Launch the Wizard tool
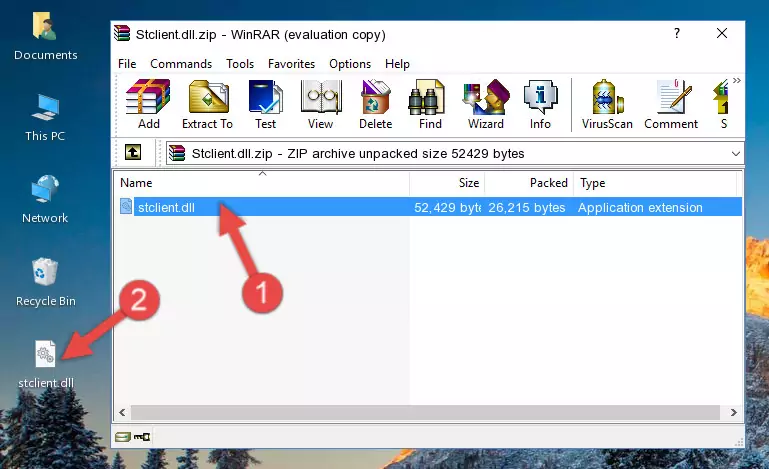This screenshot has height=469, width=769. (x=486, y=104)
